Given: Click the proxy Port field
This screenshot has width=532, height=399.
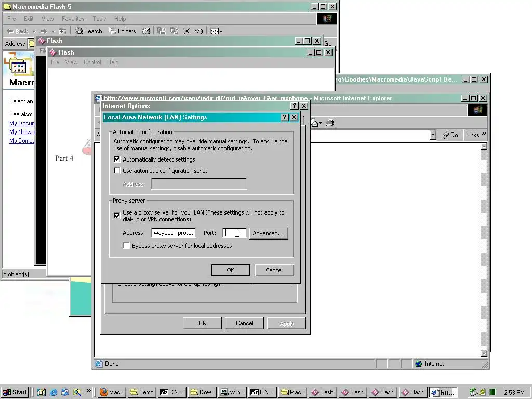Looking at the screenshot, I should [x=234, y=233].
